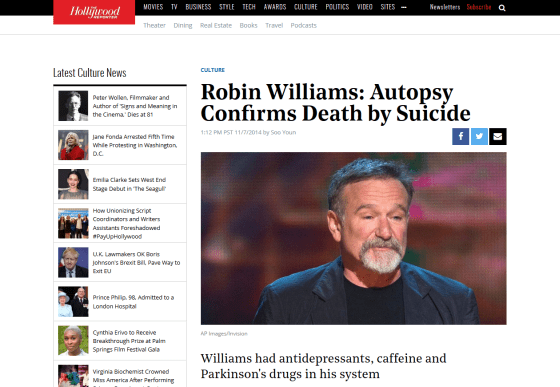Email this article via envelope icon

(x=498, y=136)
